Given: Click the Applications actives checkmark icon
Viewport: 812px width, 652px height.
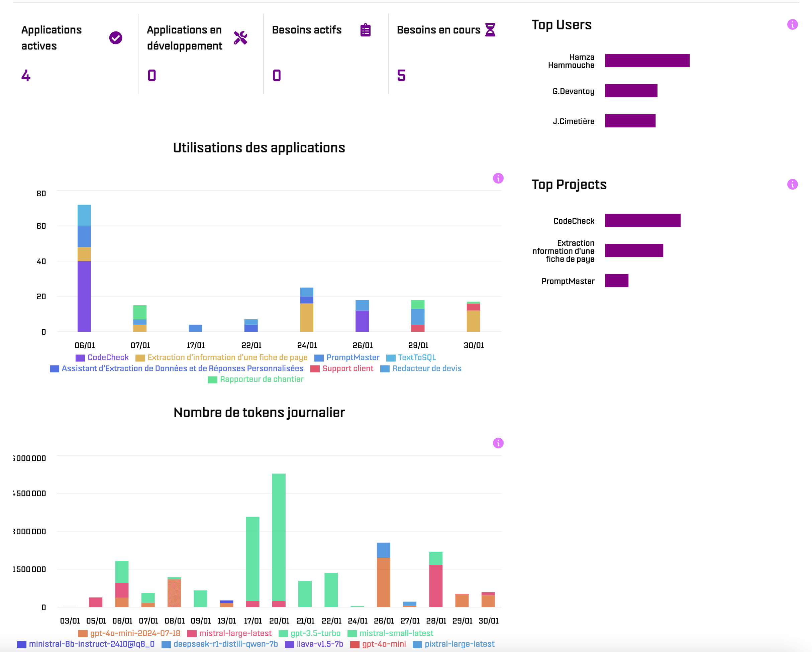Looking at the screenshot, I should point(116,38).
